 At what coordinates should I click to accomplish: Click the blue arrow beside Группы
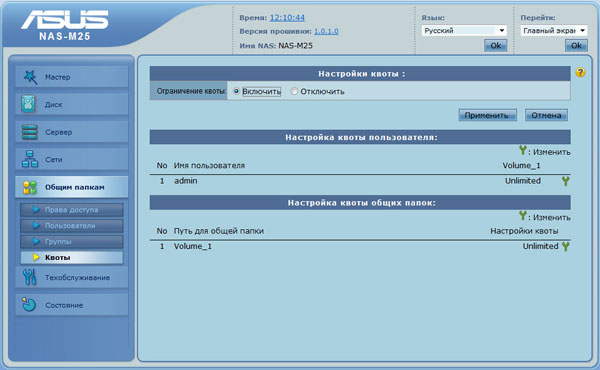click(x=36, y=241)
